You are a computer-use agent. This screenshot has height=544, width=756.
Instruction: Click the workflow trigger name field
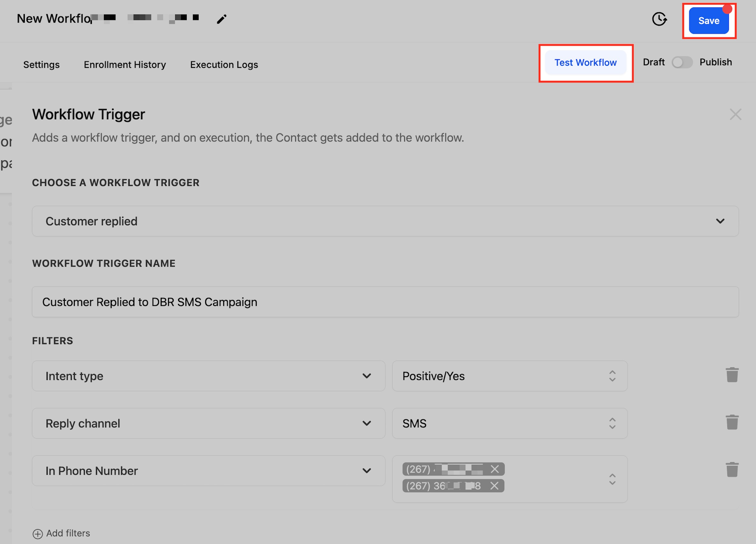click(385, 302)
